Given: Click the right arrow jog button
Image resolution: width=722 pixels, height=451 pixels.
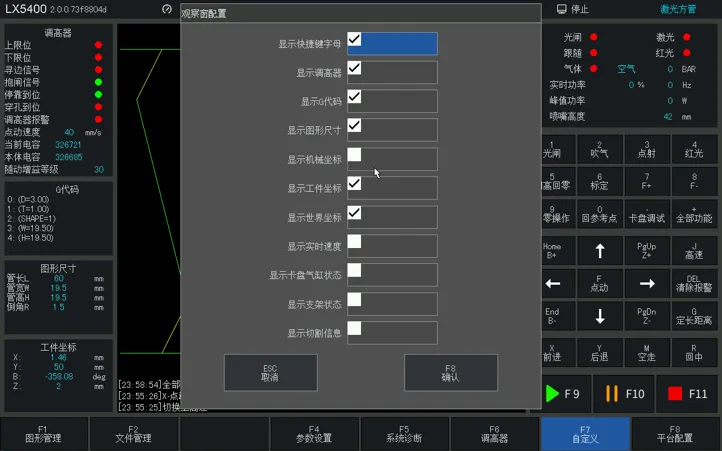Looking at the screenshot, I should [x=647, y=283].
